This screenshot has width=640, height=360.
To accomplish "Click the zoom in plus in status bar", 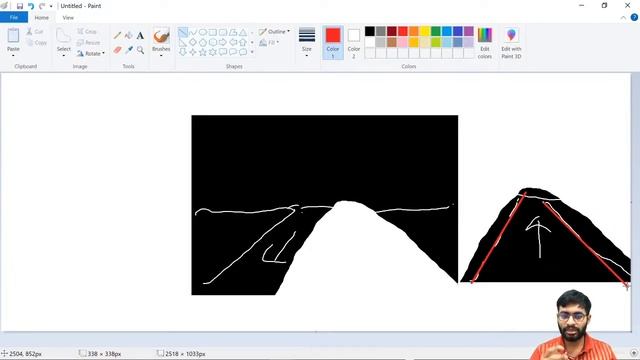I will click(634, 353).
